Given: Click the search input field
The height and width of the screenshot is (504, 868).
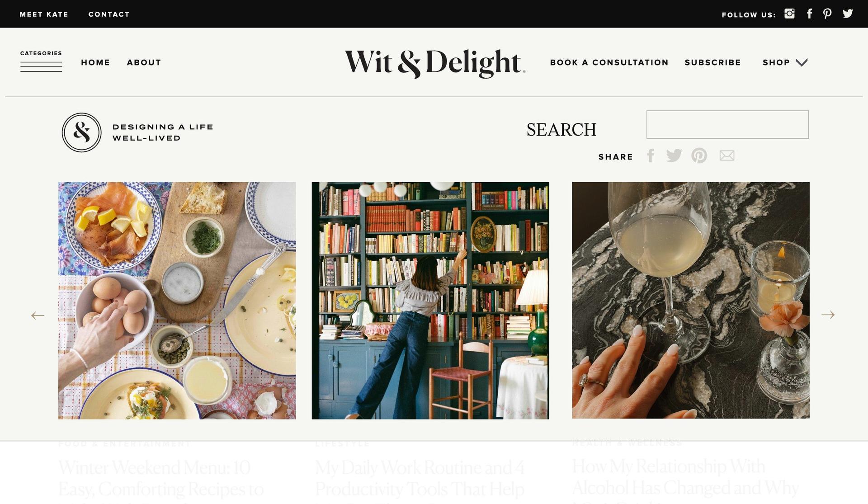Looking at the screenshot, I should tap(728, 124).
